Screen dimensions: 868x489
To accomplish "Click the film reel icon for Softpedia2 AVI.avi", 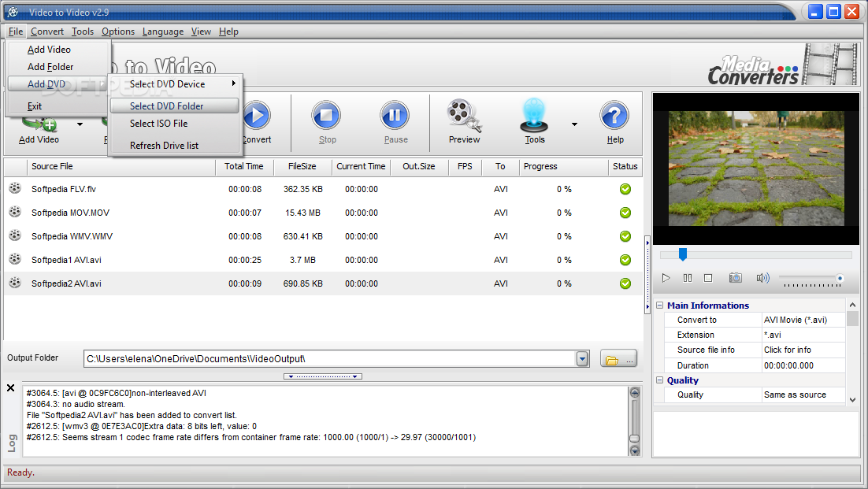I will (15, 283).
